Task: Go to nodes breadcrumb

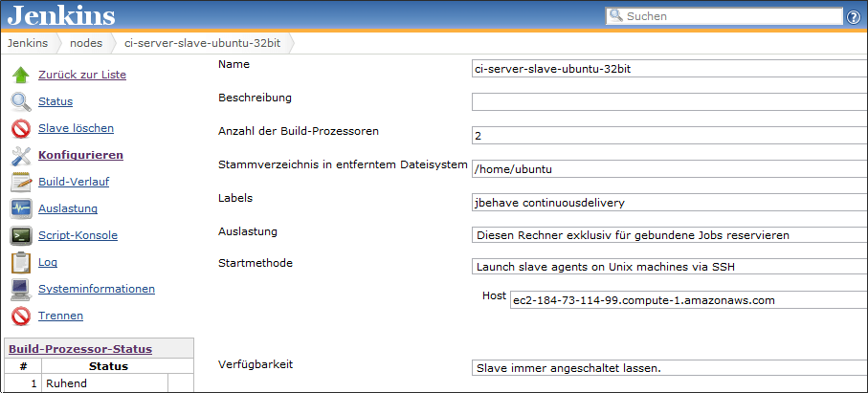Action: pos(86,43)
